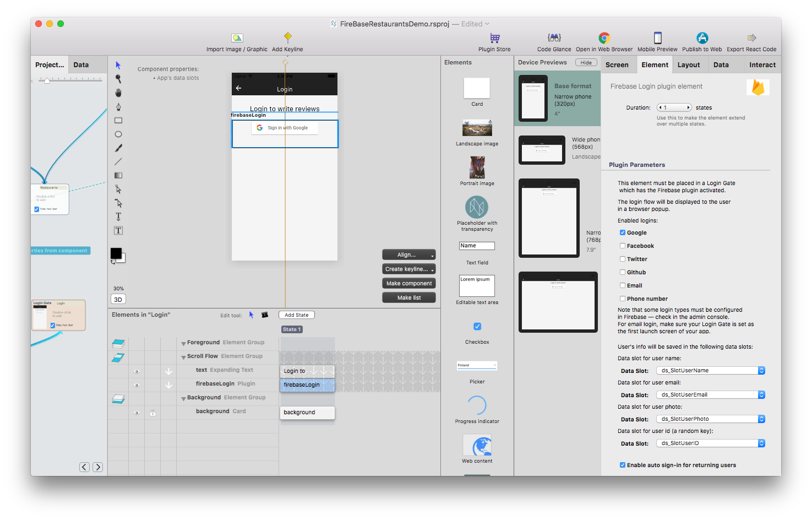This screenshot has width=812, height=520.
Task: Uncheck the Google login option
Action: pos(623,233)
